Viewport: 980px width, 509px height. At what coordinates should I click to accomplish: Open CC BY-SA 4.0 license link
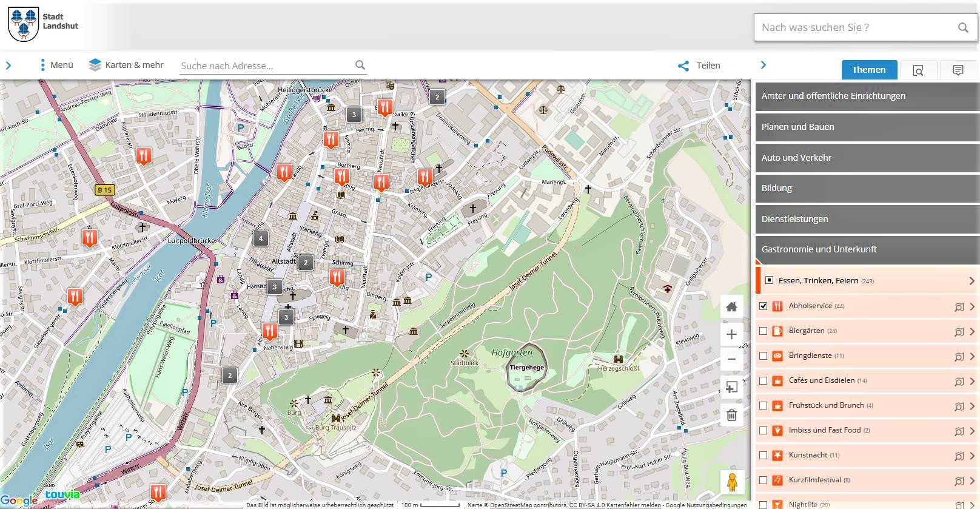(x=586, y=505)
